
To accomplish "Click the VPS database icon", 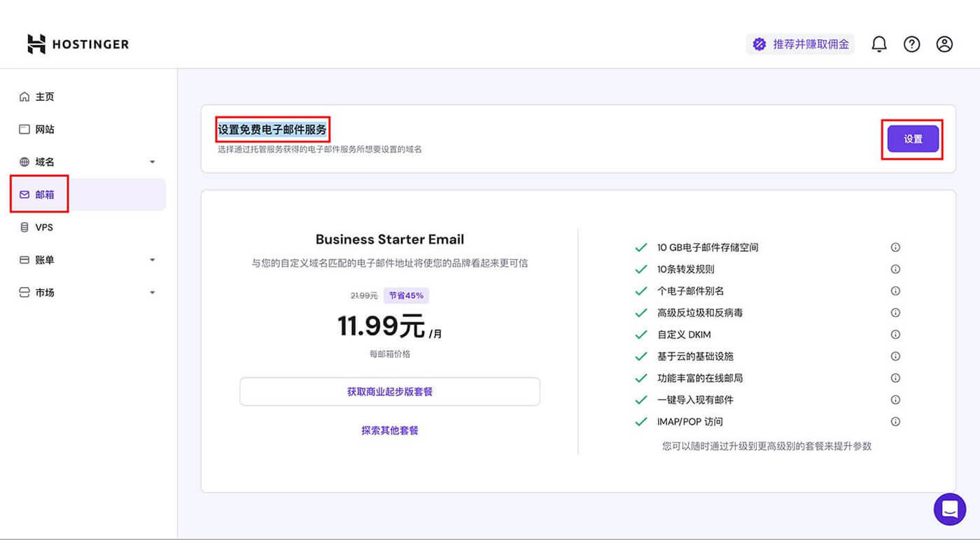I will [x=24, y=227].
